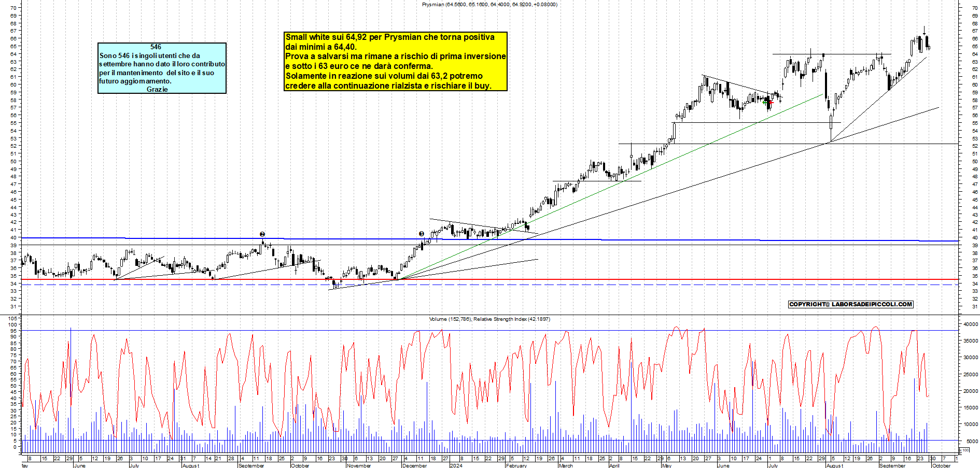This screenshot has height=468, width=980.
Task: Select the 'e sotto i 63 euro ce ne darà conferma' line
Action: pyautogui.click(x=359, y=66)
